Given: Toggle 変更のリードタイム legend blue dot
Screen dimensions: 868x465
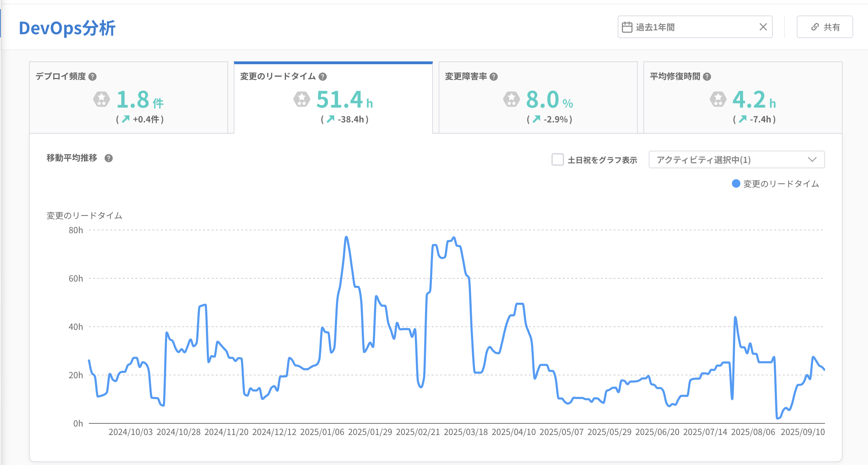Looking at the screenshot, I should coord(736,183).
